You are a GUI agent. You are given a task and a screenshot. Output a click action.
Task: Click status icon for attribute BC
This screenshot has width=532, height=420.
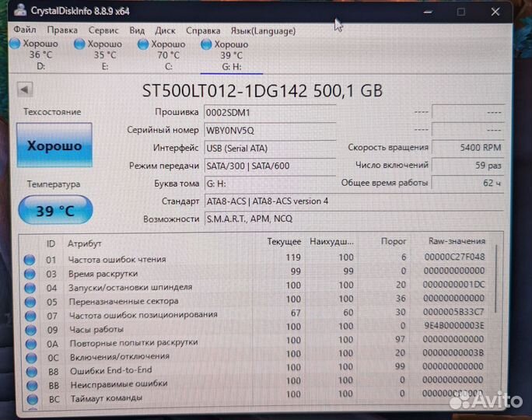[33, 399]
